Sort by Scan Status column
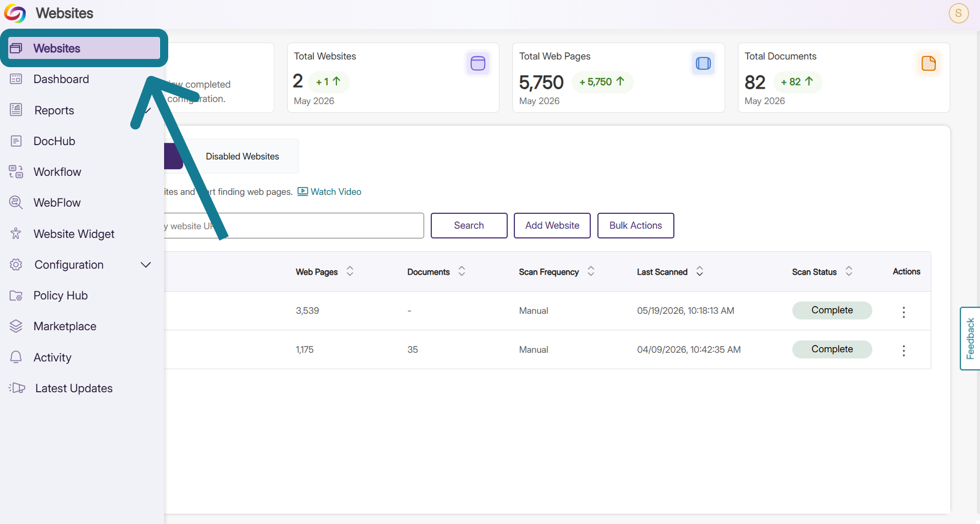Viewport: 980px width, 524px height. [x=849, y=271]
